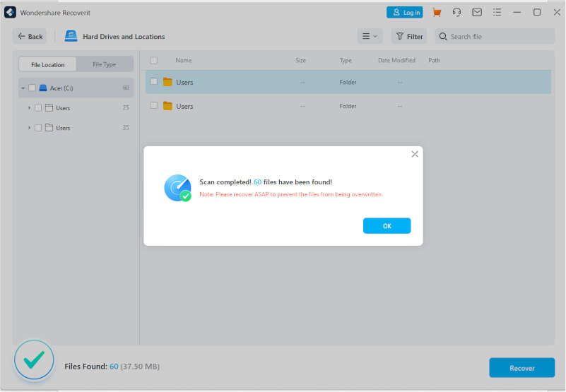This screenshot has height=392, width=566.
Task: Click the scan completed checkmark circle icon
Action: (x=33, y=360)
